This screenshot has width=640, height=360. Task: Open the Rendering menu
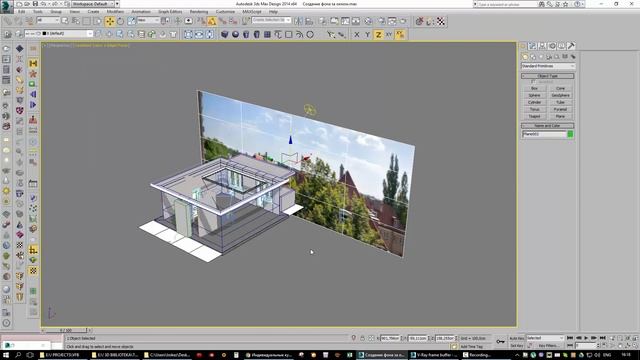click(x=199, y=11)
